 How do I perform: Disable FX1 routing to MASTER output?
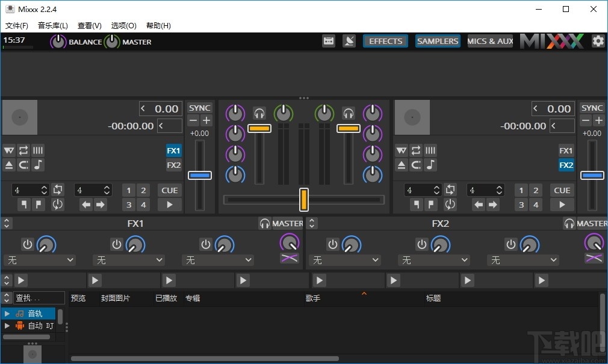pos(287,223)
